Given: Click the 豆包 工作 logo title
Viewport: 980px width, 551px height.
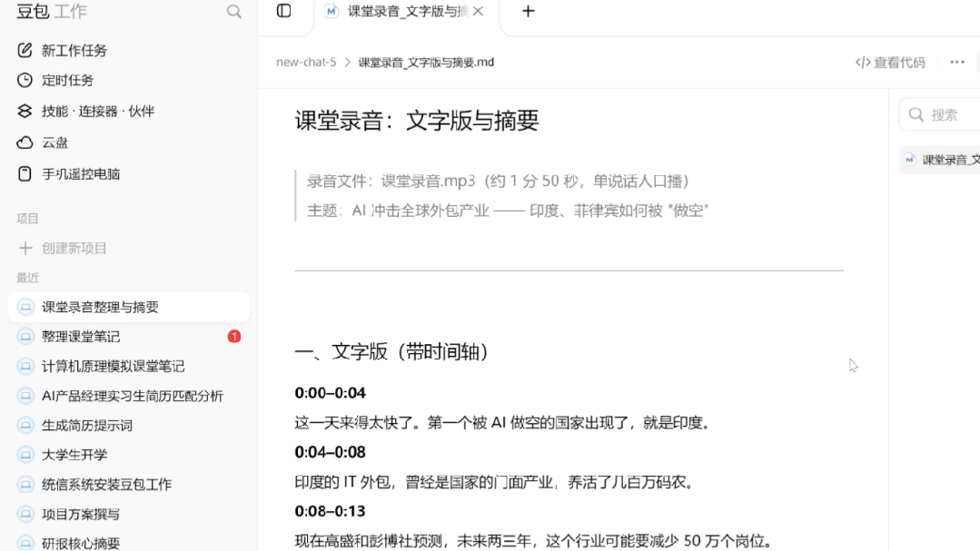Looking at the screenshot, I should (52, 11).
